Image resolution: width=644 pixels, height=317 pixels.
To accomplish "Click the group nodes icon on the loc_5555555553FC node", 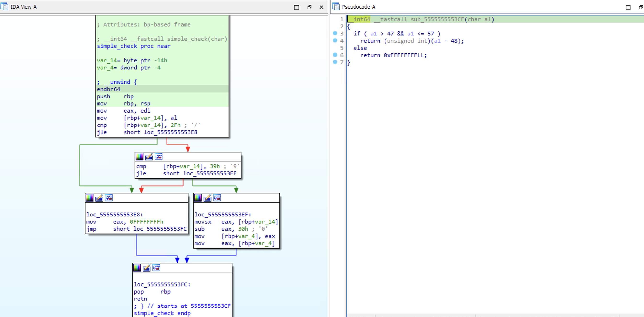I will pyautogui.click(x=156, y=267).
